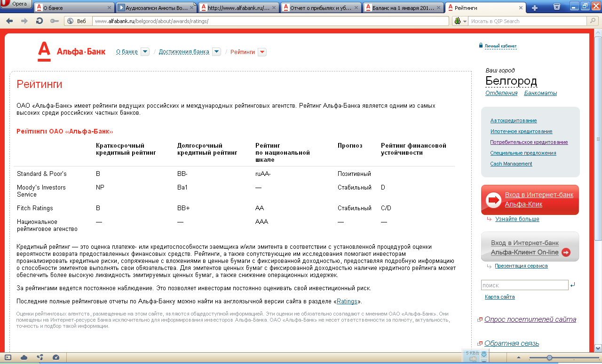Open Карта сайта link
602x364 pixels.
click(500, 297)
